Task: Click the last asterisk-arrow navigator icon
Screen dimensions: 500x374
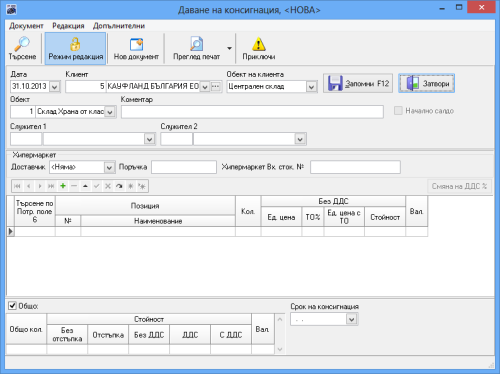Action: tap(142, 186)
